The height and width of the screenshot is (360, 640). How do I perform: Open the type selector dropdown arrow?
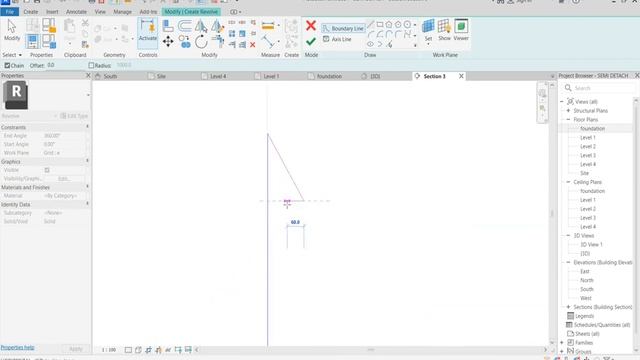tap(88, 95)
